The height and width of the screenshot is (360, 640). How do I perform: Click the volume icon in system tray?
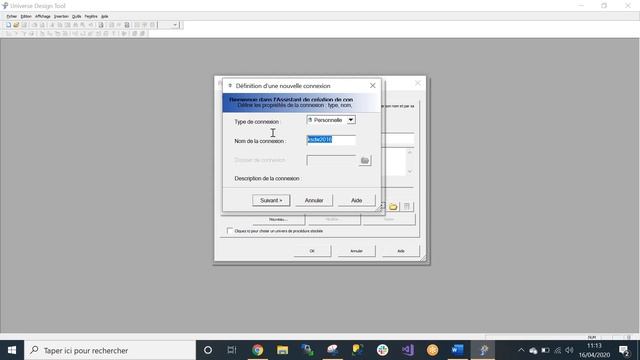coord(570,350)
